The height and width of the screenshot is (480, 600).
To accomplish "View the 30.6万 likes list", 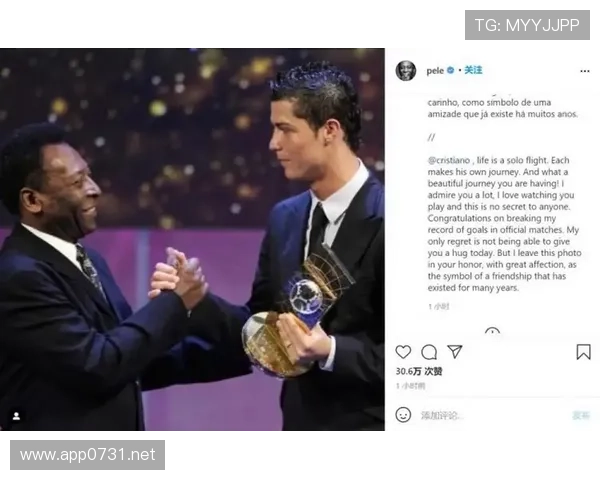I will coord(419,371).
